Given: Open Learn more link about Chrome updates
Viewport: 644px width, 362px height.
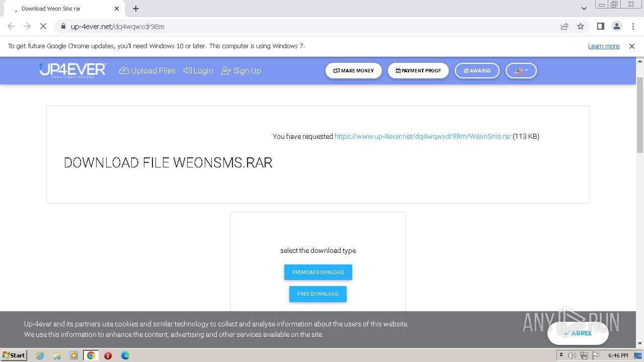Looking at the screenshot, I should [x=604, y=46].
